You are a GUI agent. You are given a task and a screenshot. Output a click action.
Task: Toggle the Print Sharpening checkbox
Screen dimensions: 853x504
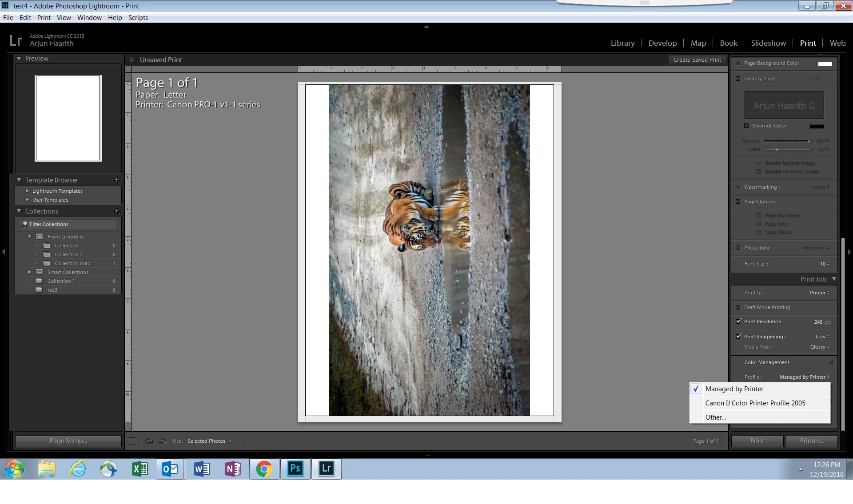point(738,336)
